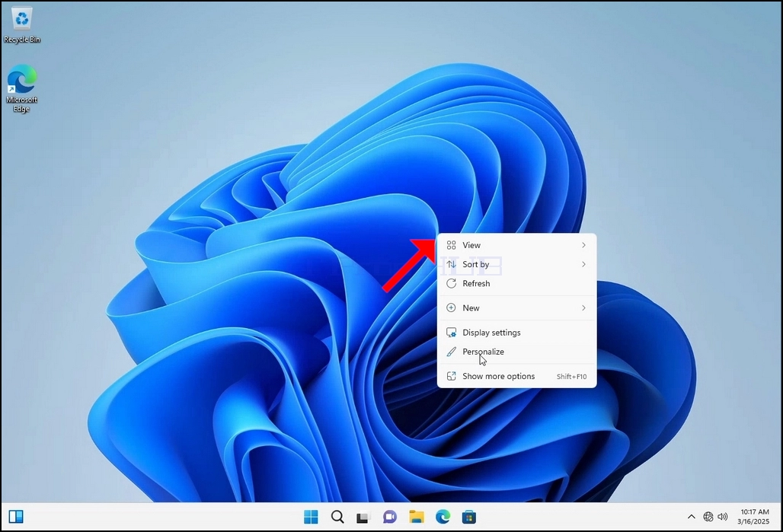Open network status in the system tray
The width and height of the screenshot is (783, 532).
708,517
